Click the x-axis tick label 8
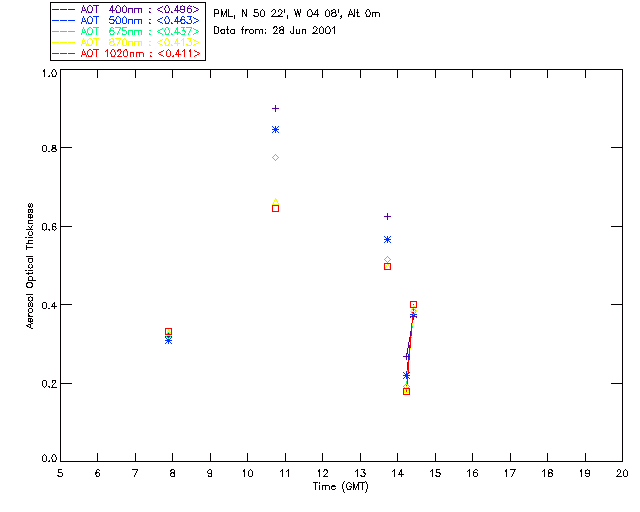 [173, 473]
